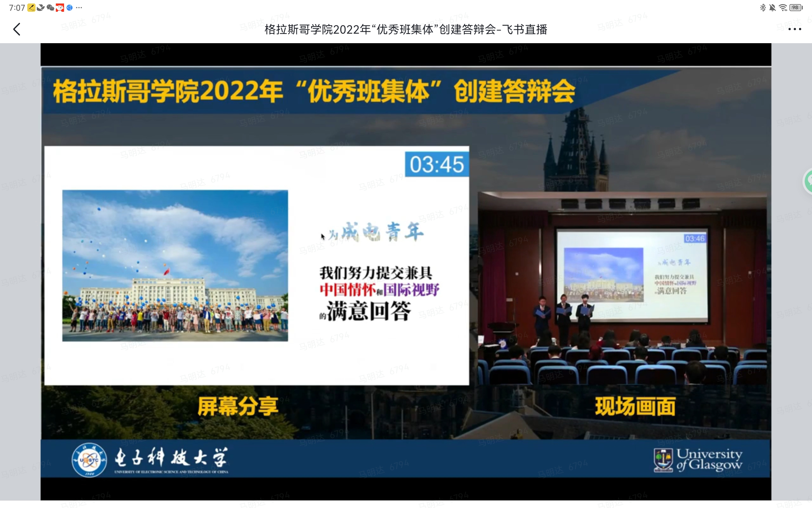Tap the livestream page title 格拉斯哥学院2022年
Viewport: 812px width, 508px height.
(x=406, y=30)
